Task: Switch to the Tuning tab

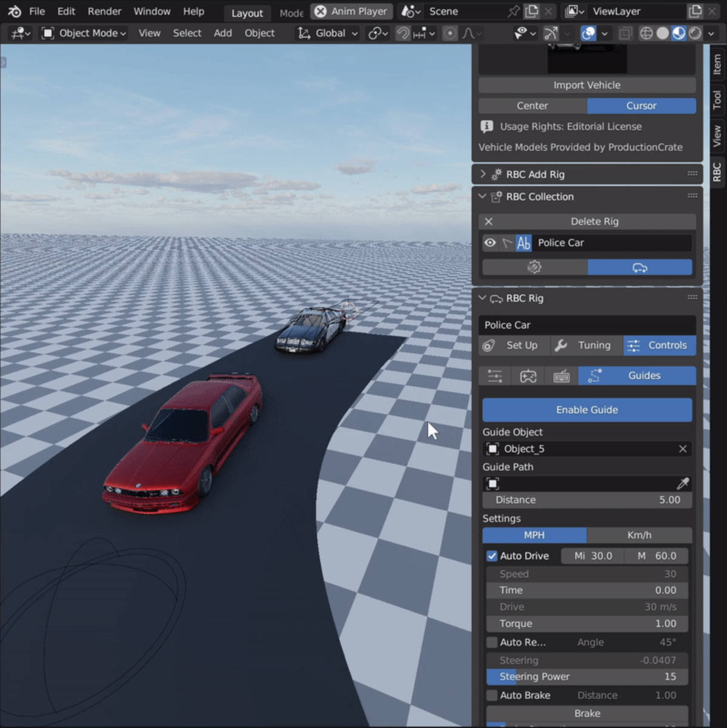Action: click(x=585, y=345)
